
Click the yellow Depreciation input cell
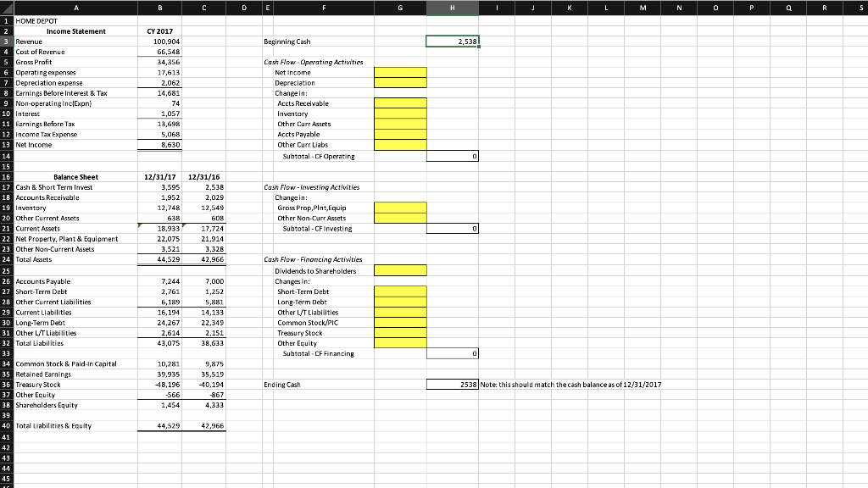399,82
